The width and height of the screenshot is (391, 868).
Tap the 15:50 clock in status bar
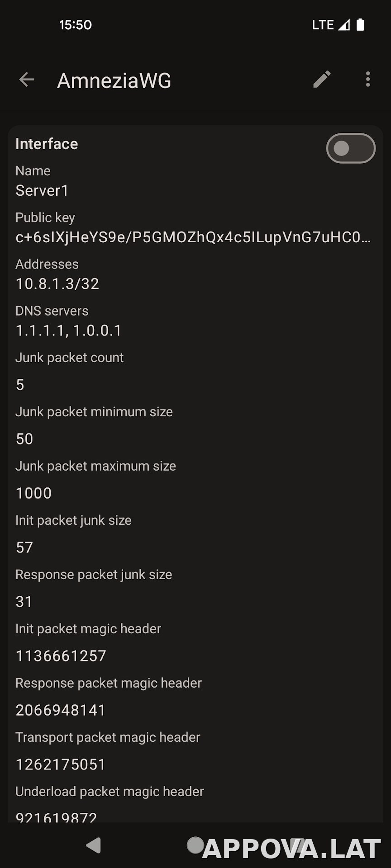click(76, 25)
